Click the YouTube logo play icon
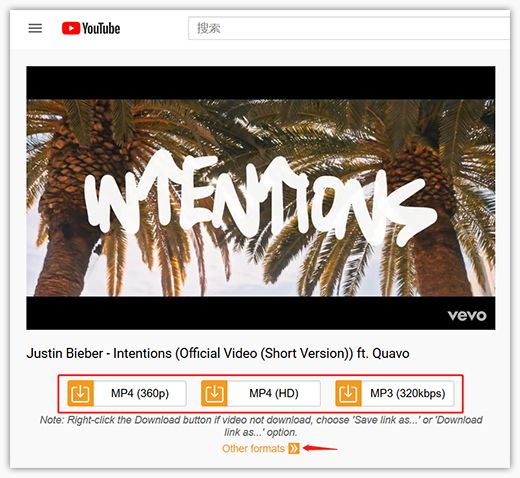Image resolution: width=520 pixels, height=478 pixels. 71,28
